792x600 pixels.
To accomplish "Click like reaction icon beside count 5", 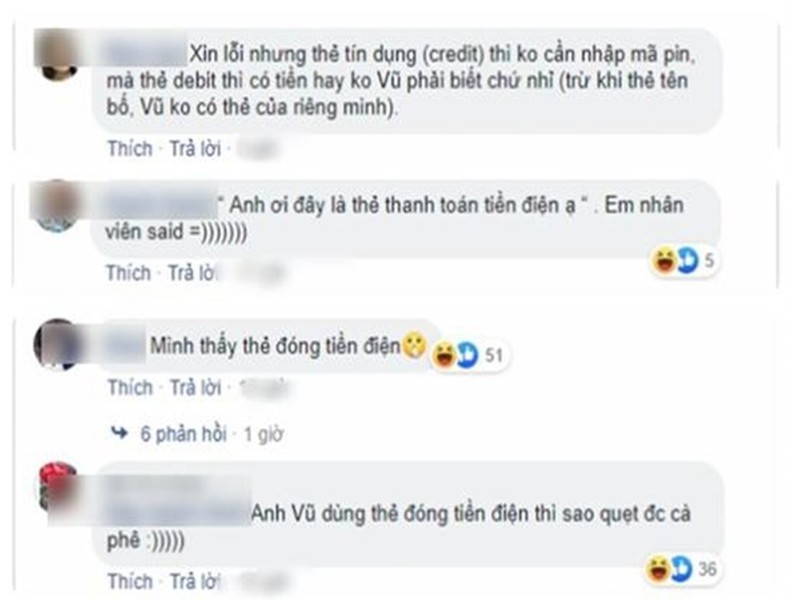I will 686,261.
